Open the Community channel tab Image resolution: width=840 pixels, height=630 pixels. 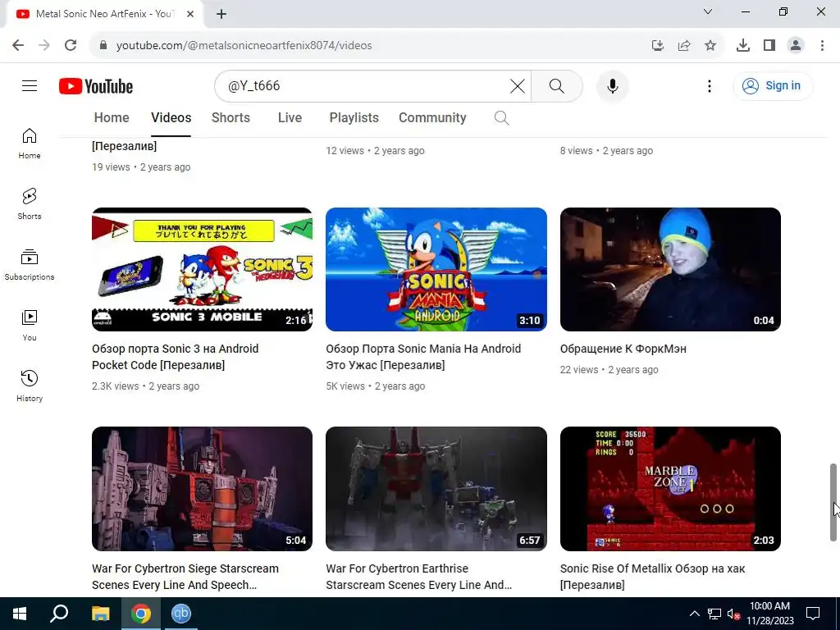(432, 118)
